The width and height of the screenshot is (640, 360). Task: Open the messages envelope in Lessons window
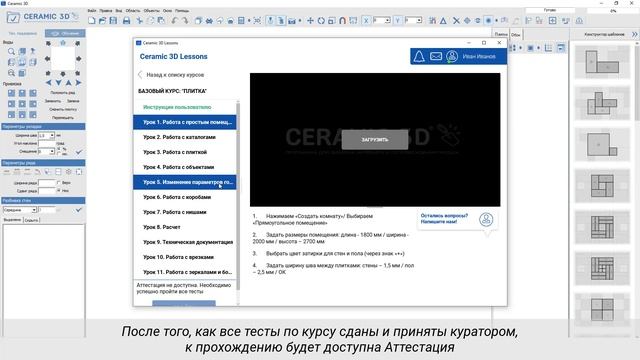pyautogui.click(x=436, y=56)
